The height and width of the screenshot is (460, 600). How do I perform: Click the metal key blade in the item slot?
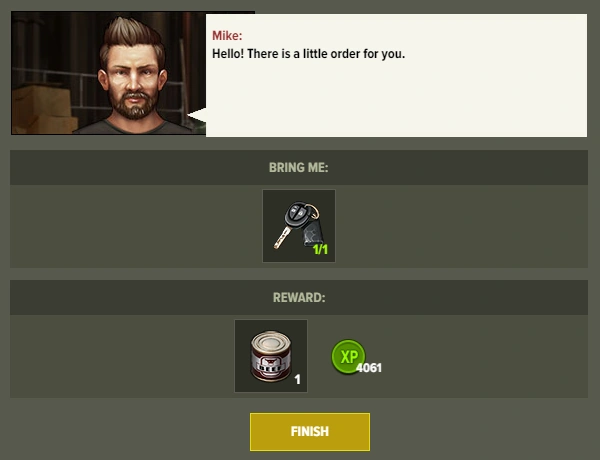[282, 237]
